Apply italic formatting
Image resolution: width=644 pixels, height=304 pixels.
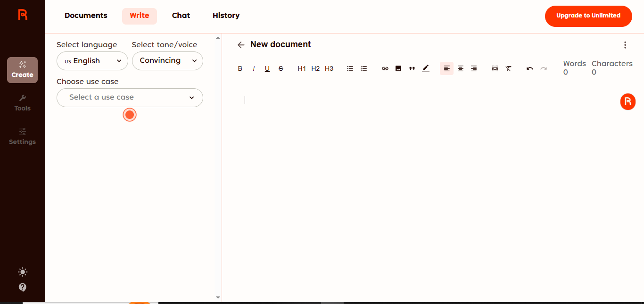254,68
